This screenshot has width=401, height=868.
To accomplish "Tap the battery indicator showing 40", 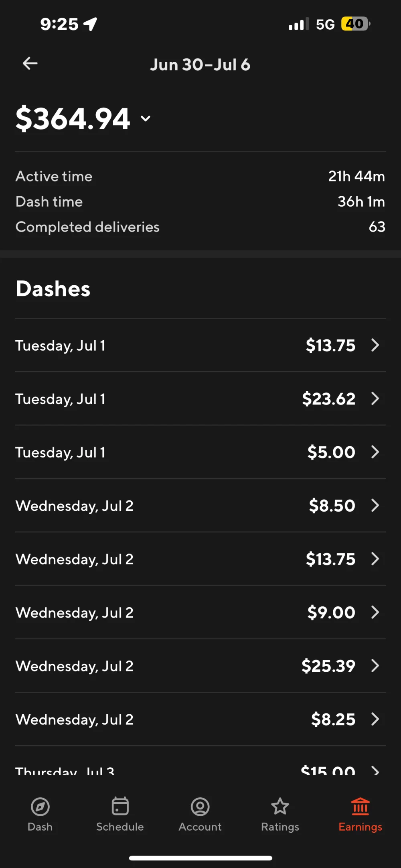I will coord(355,24).
